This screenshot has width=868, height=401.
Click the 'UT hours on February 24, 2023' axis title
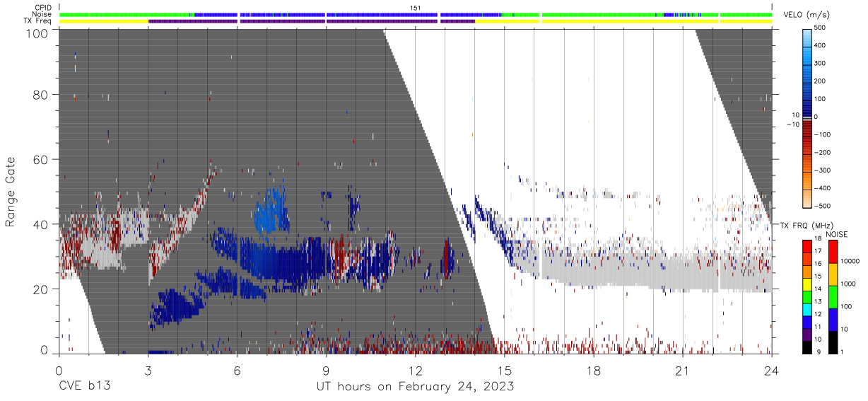tap(415, 387)
